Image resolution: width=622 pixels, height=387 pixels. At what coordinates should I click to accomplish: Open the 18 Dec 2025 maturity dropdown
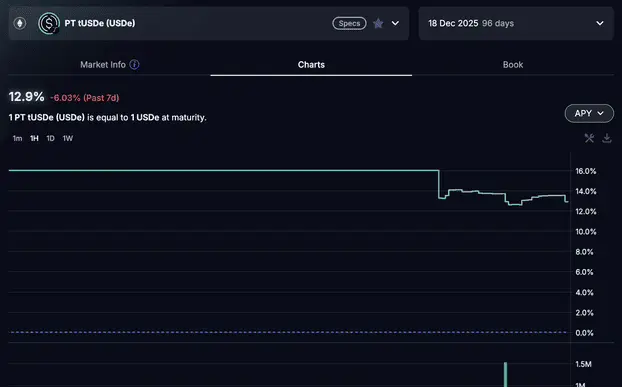point(516,23)
